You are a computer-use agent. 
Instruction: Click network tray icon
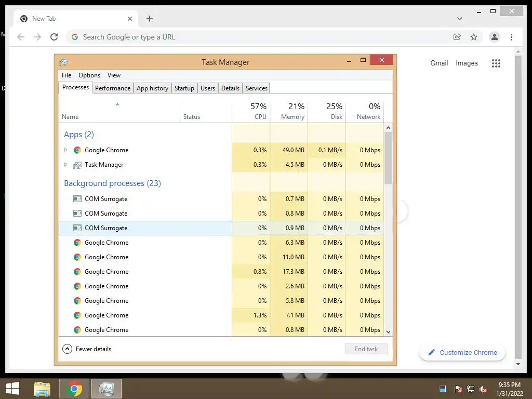[x=471, y=389]
